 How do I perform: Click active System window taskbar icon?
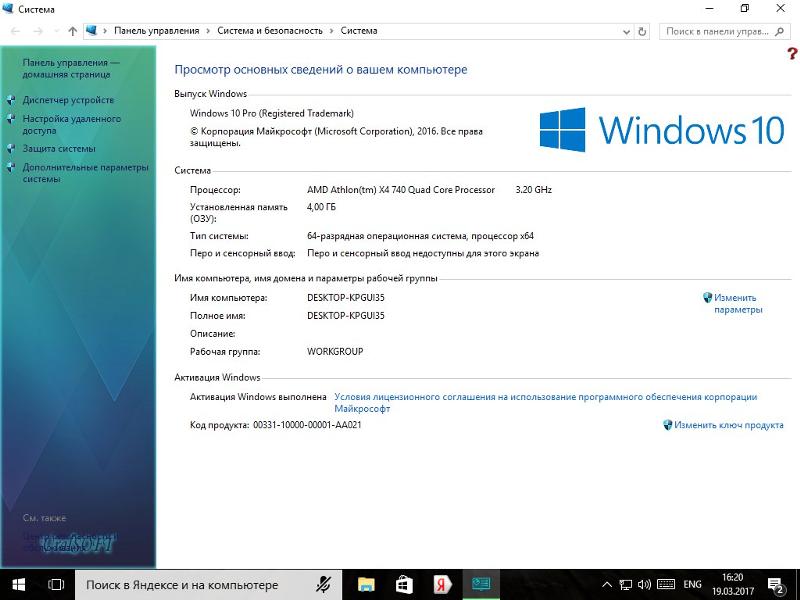[481, 585]
